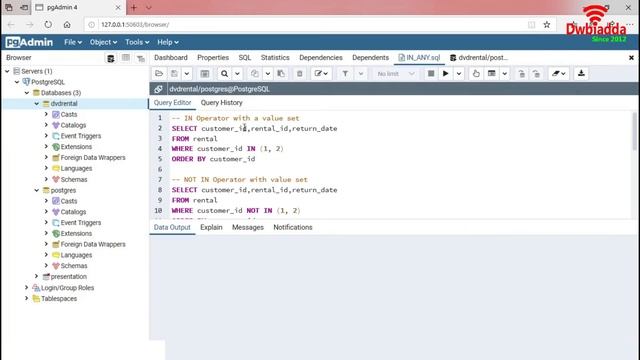Switch to Query History tab
The height and width of the screenshot is (360, 640).
click(x=221, y=103)
